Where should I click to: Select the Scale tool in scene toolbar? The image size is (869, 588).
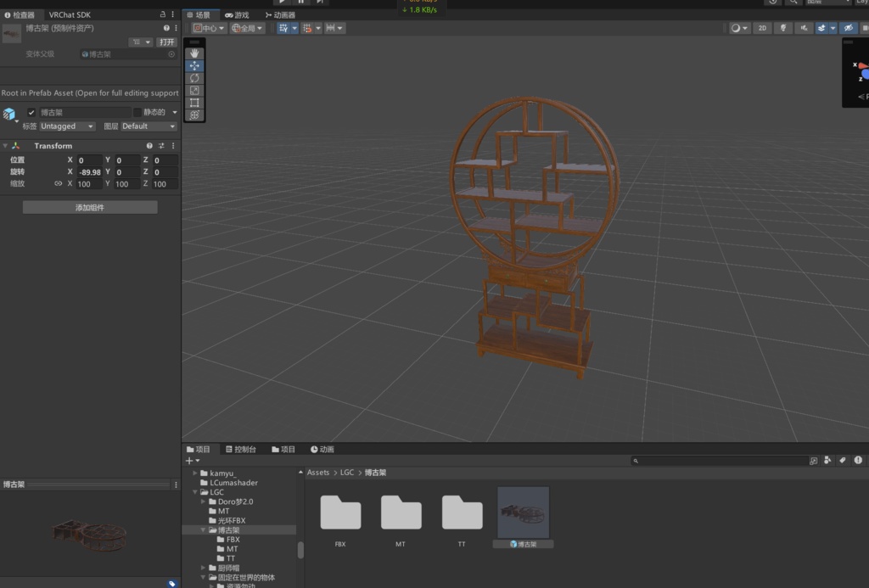195,90
